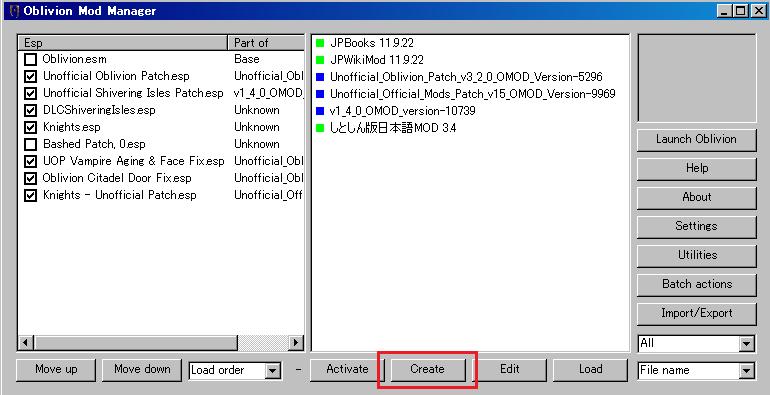This screenshot has height=395, width=770.
Task: Uncheck Unofficial Oblivion Patch.esp
Action: pos(30,76)
